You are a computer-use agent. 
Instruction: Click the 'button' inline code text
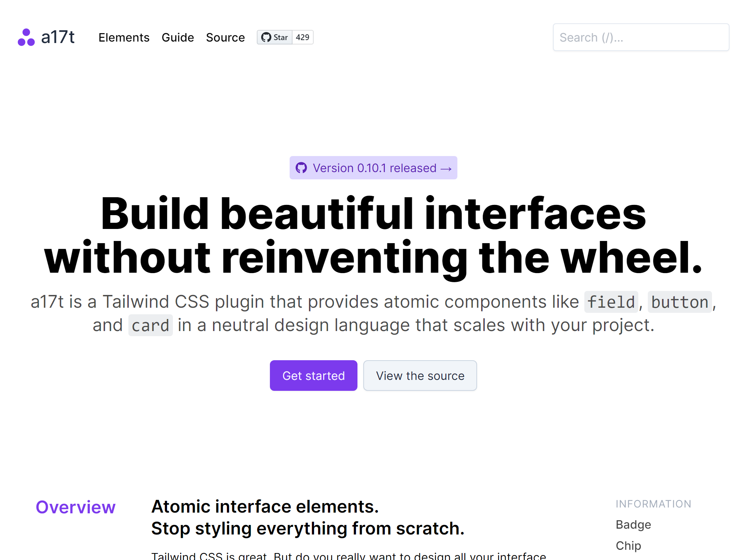point(680,302)
